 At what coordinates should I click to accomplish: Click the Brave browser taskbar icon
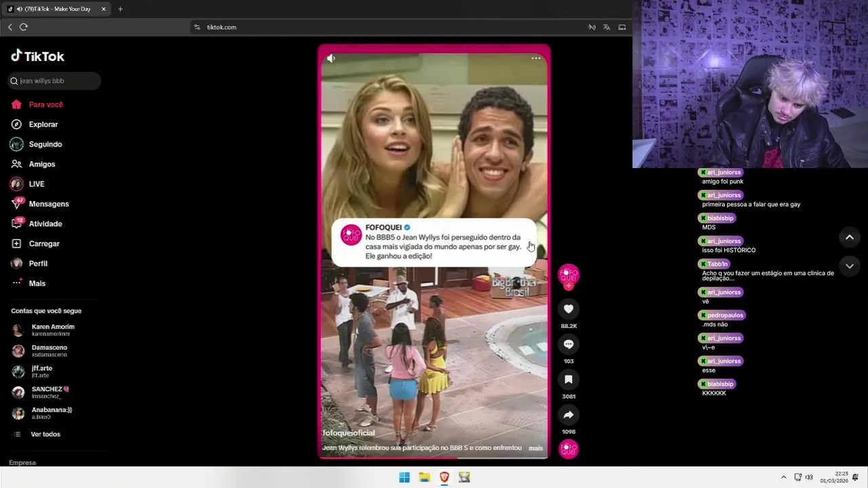pyautogui.click(x=444, y=477)
